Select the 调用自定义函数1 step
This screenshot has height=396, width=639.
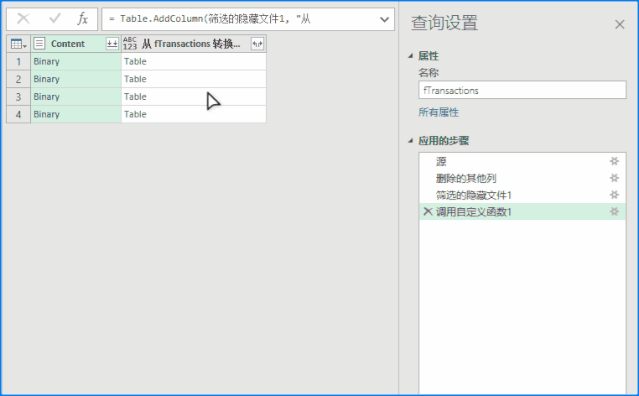pos(522,211)
